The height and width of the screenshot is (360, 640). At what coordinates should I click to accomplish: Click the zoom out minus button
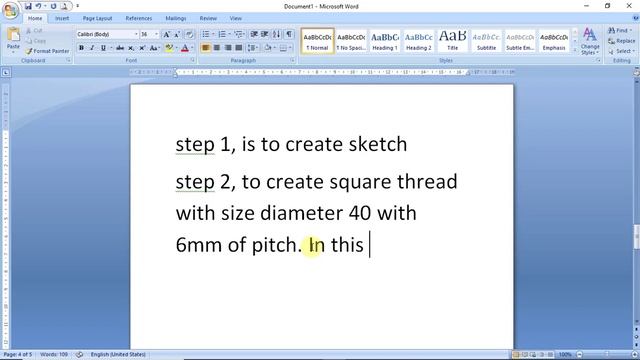click(580, 354)
